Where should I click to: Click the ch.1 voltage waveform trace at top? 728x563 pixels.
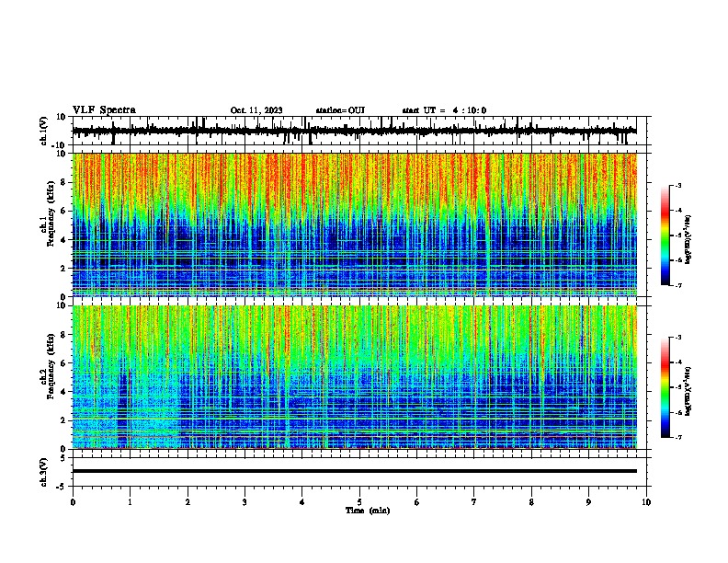[354, 131]
